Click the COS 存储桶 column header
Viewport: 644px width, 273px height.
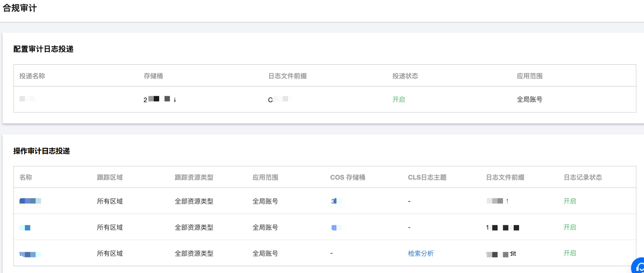tap(348, 177)
